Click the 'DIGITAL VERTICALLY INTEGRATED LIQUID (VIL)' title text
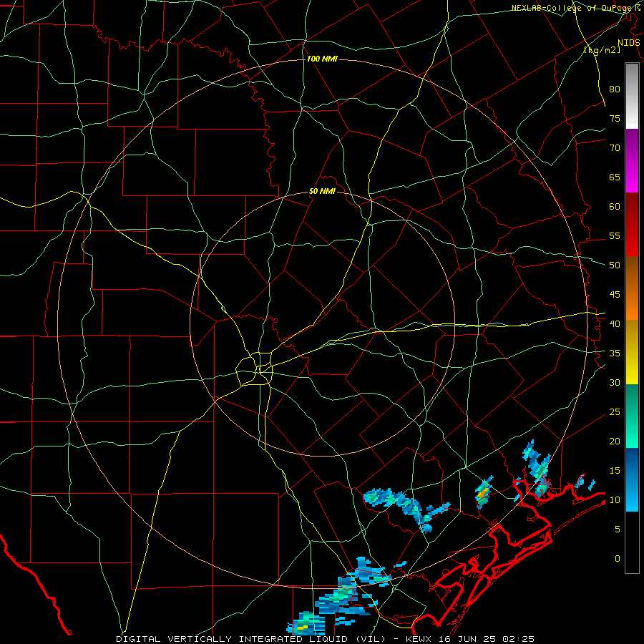The height and width of the screenshot is (644, 644). point(251,639)
